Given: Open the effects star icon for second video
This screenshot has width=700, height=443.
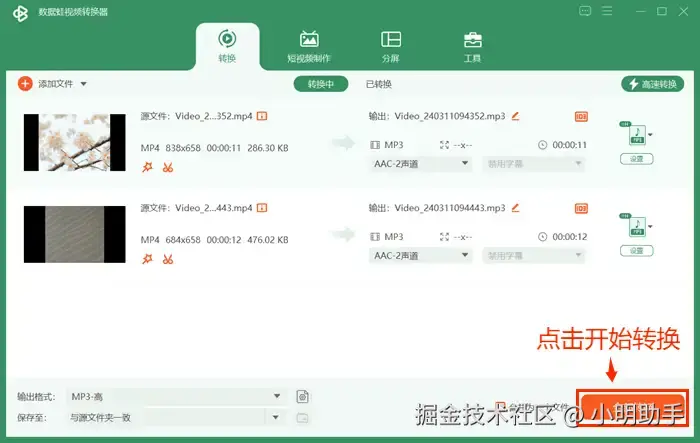Looking at the screenshot, I should click(147, 259).
